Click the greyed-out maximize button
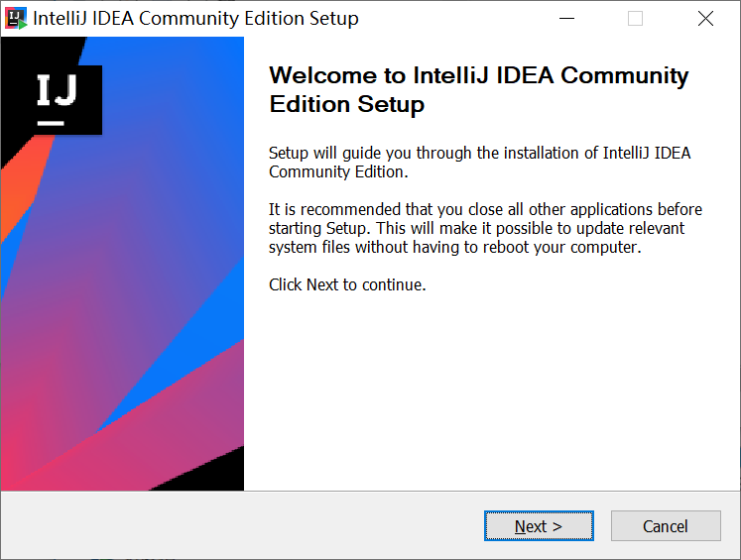This screenshot has height=560, width=741. tap(636, 19)
